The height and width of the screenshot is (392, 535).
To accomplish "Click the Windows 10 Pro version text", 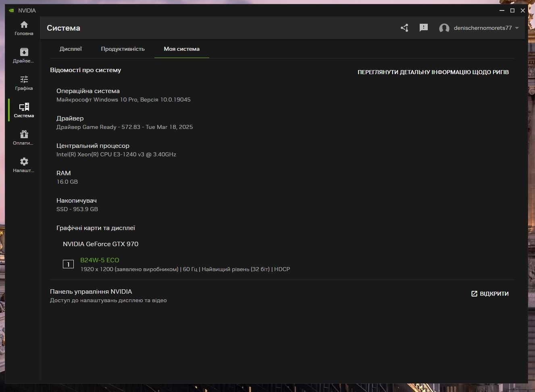I will coord(123,100).
